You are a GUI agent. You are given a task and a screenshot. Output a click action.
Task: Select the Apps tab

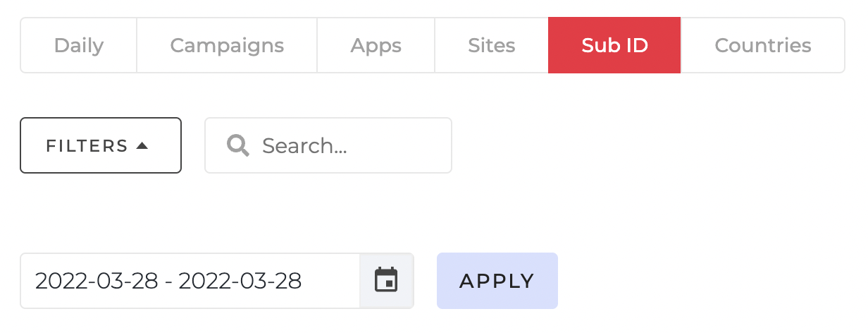(x=376, y=45)
